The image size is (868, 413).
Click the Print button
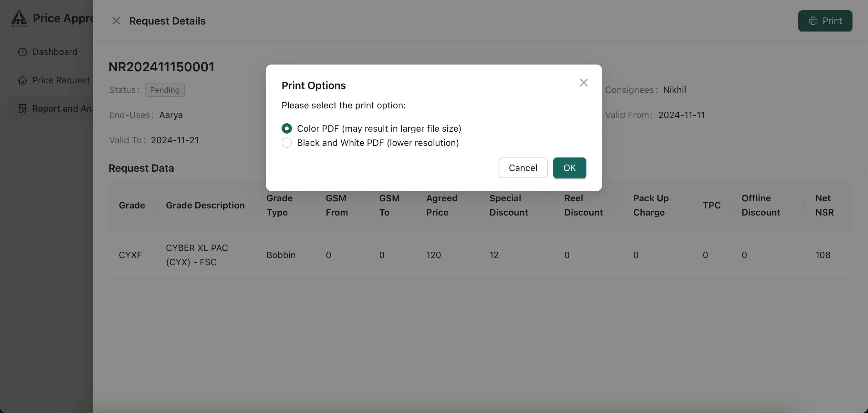click(825, 21)
